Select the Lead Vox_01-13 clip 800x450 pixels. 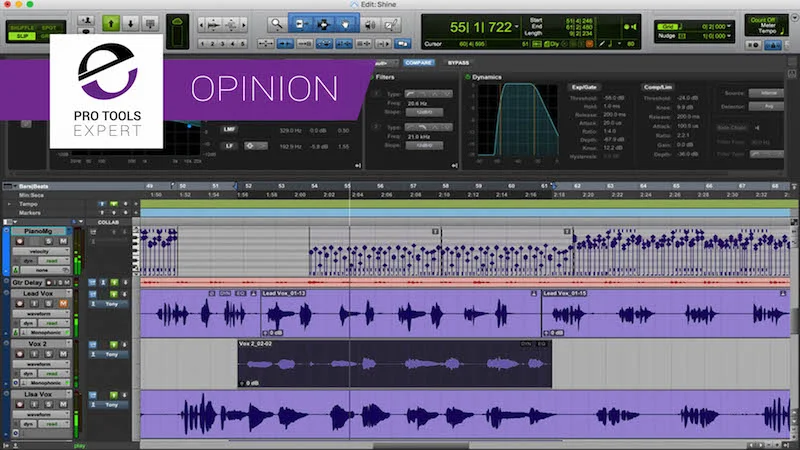tap(401, 313)
